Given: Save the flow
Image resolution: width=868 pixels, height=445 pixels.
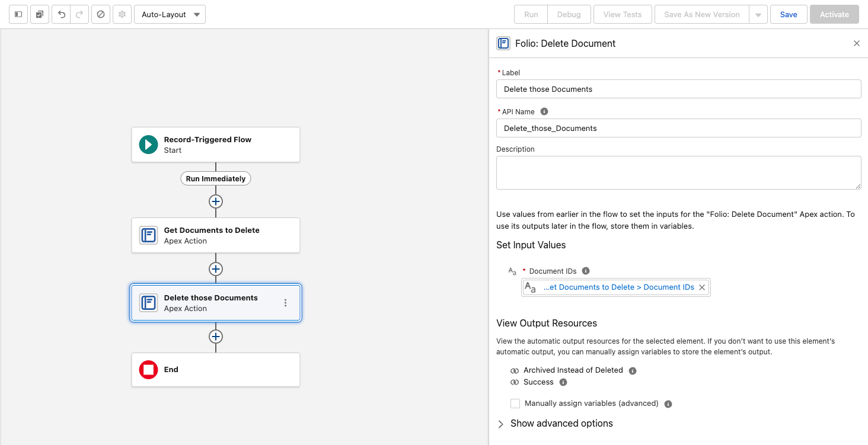Looking at the screenshot, I should pos(789,14).
